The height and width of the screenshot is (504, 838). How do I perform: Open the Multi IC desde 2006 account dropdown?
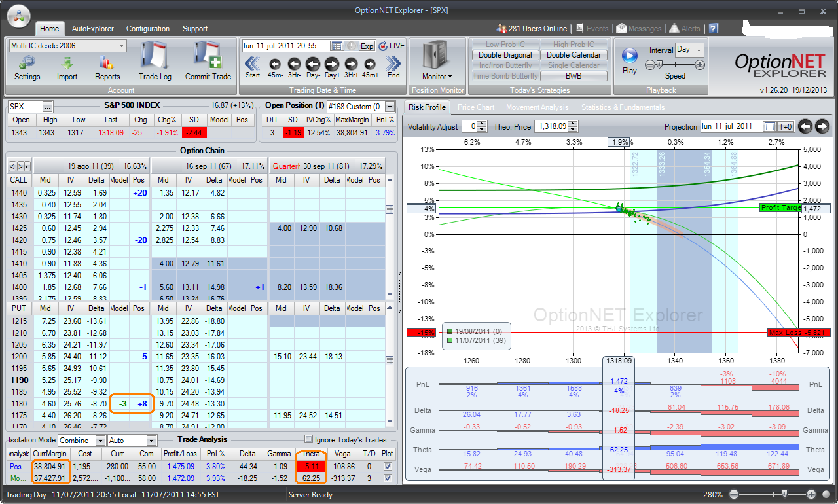point(67,46)
